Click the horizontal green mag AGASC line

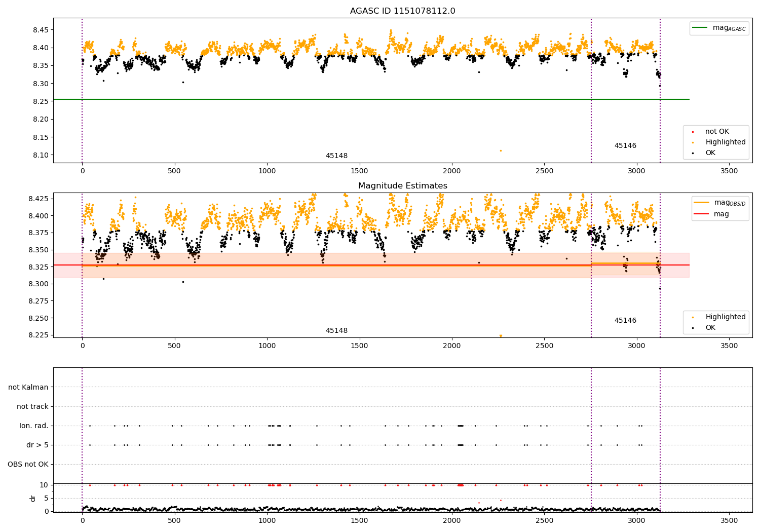pyautogui.click(x=371, y=99)
